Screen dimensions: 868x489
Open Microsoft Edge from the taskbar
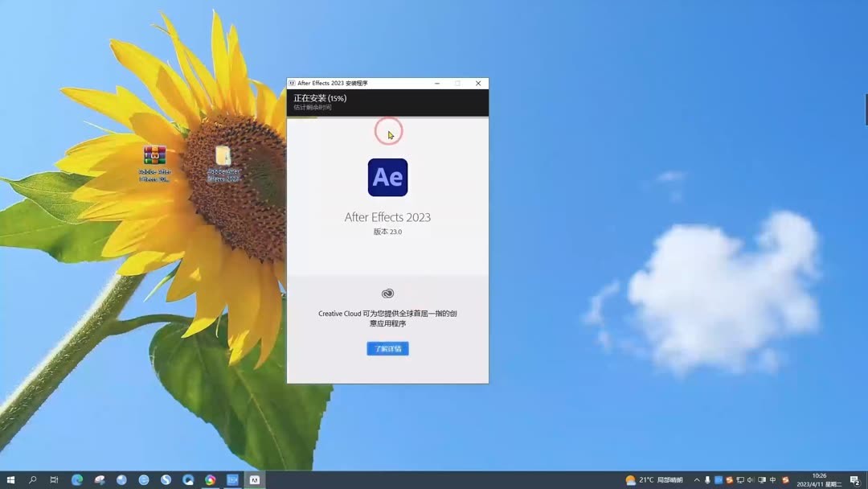point(76,480)
